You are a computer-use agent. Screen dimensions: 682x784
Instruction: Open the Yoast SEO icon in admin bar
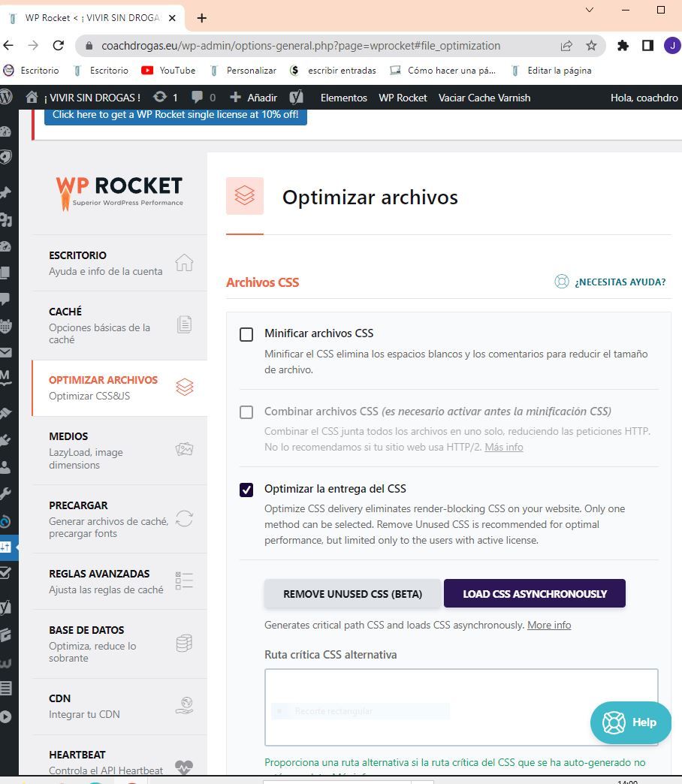[x=296, y=98]
